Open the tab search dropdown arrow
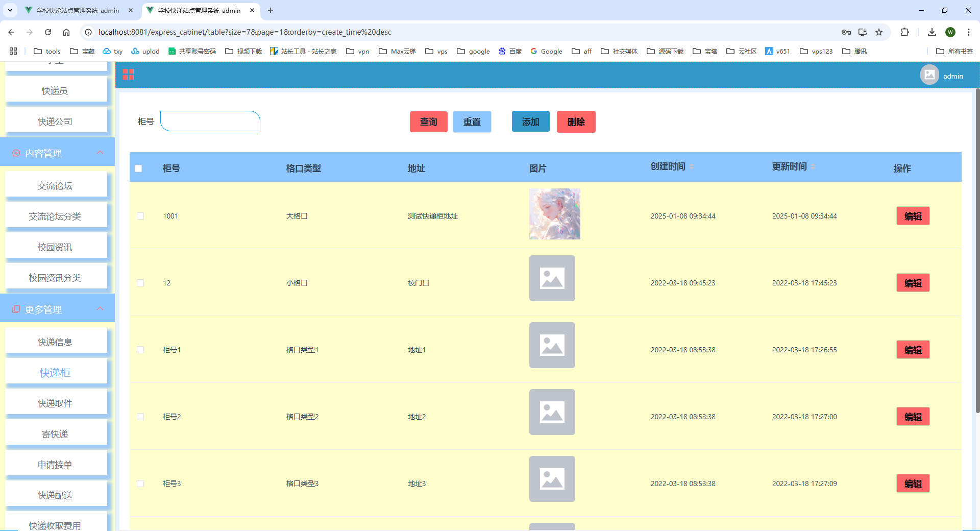Image resolution: width=980 pixels, height=531 pixels. tap(10, 10)
